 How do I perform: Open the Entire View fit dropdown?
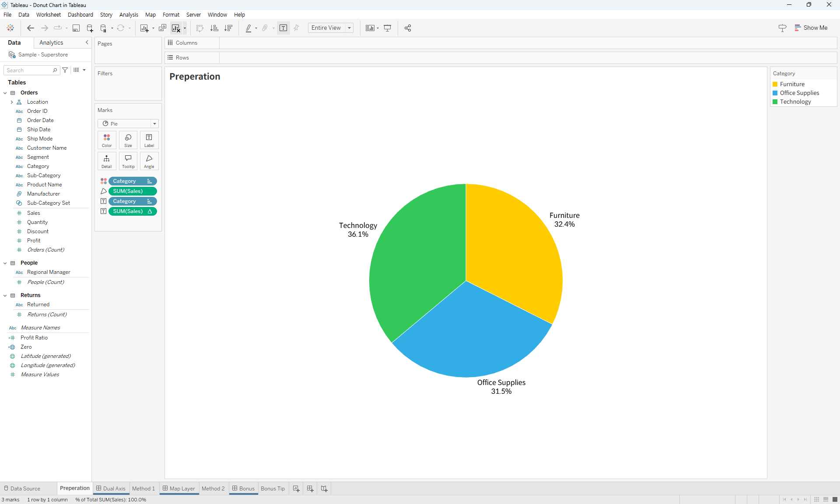point(349,28)
